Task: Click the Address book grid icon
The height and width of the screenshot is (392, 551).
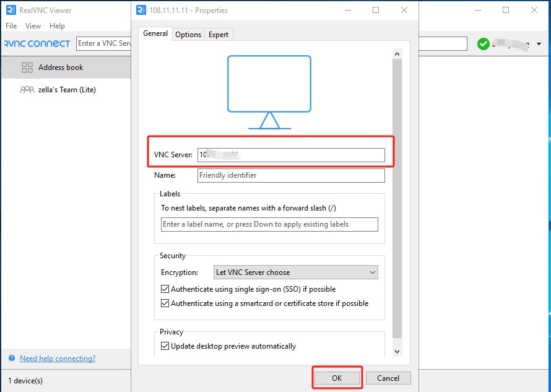Action: tap(27, 68)
